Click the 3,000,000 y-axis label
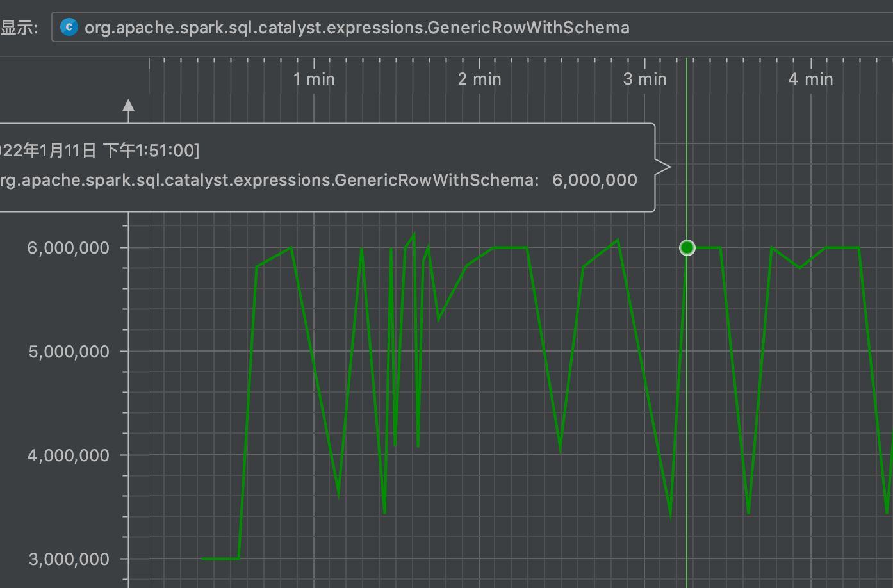Viewport: 893px width, 588px height. (68, 559)
